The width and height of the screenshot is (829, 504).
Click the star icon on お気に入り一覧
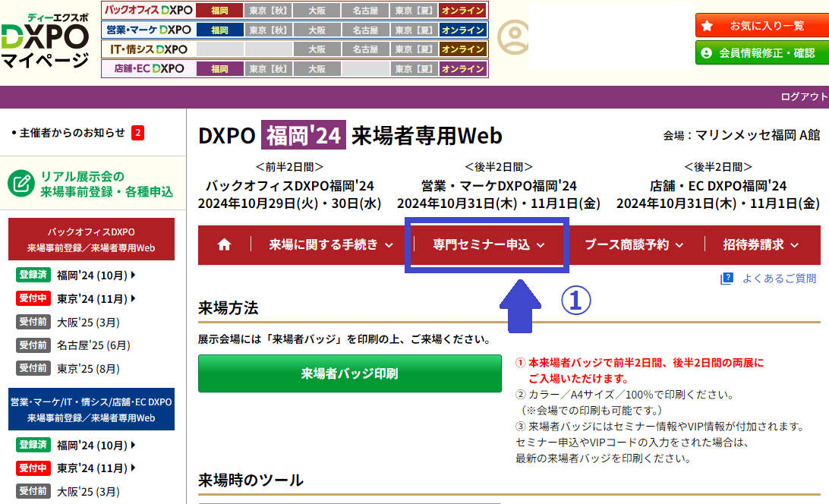coord(707,25)
